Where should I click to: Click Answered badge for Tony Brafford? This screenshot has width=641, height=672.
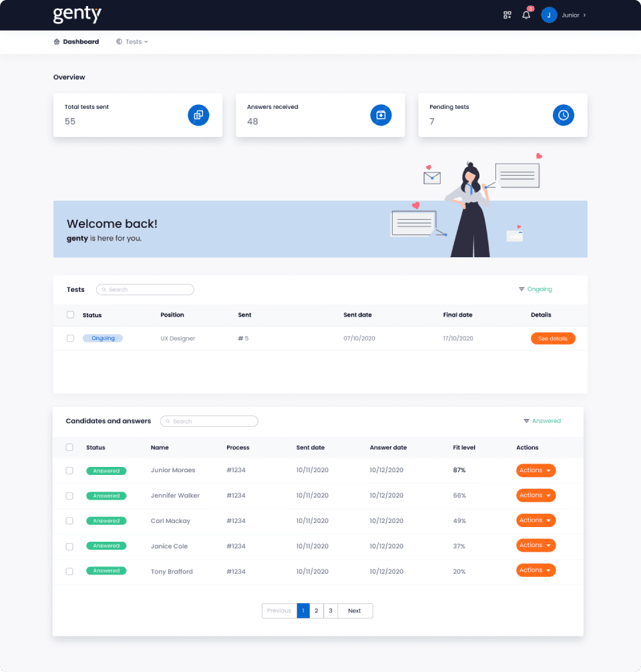tap(106, 570)
